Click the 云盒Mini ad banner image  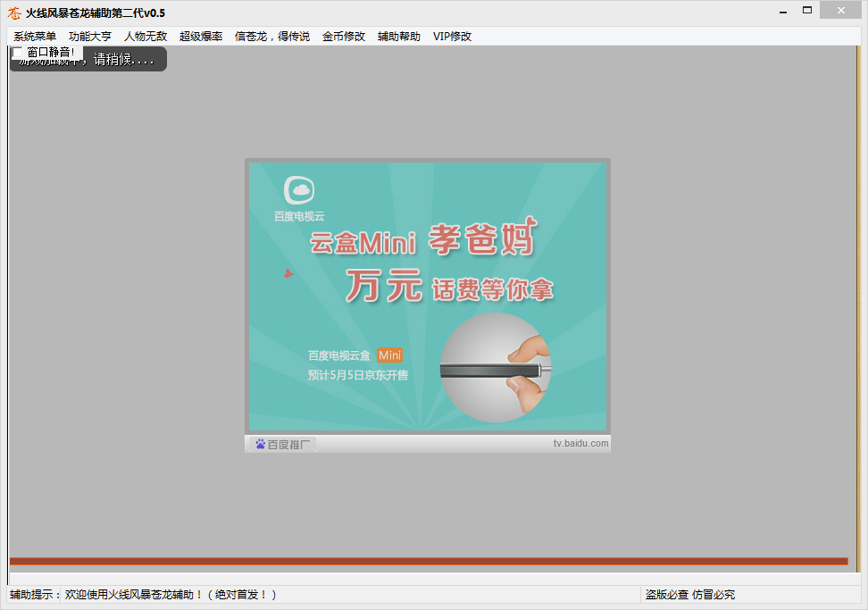428,297
